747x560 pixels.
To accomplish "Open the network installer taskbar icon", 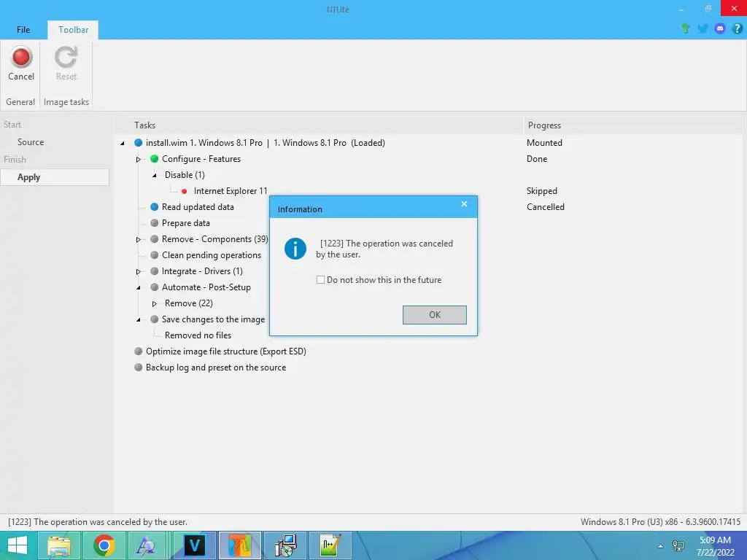I will pyautogui.click(x=285, y=545).
